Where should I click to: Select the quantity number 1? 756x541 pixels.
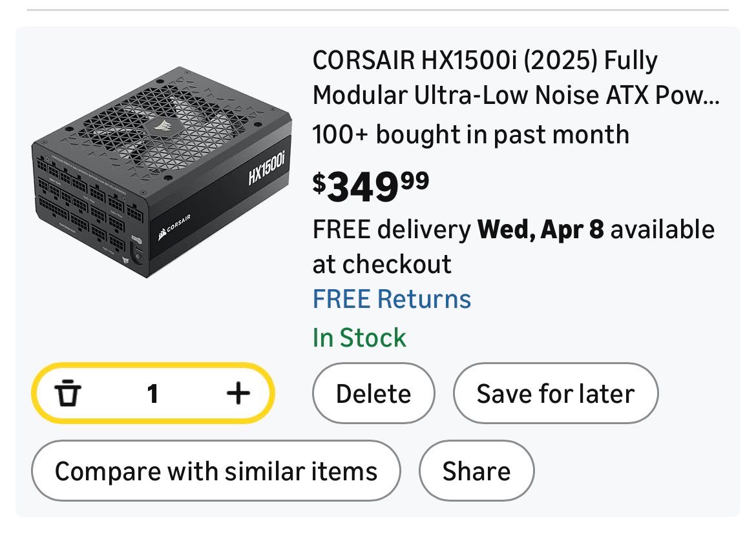tap(152, 393)
